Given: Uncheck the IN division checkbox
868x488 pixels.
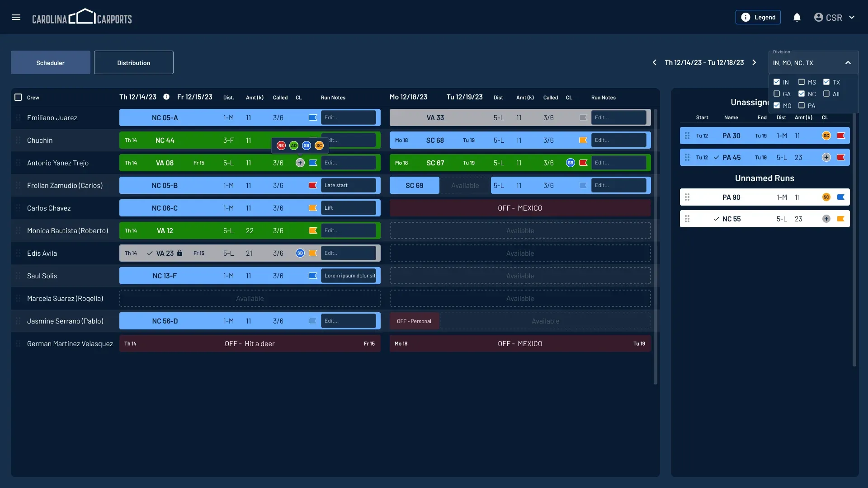Looking at the screenshot, I should [777, 82].
